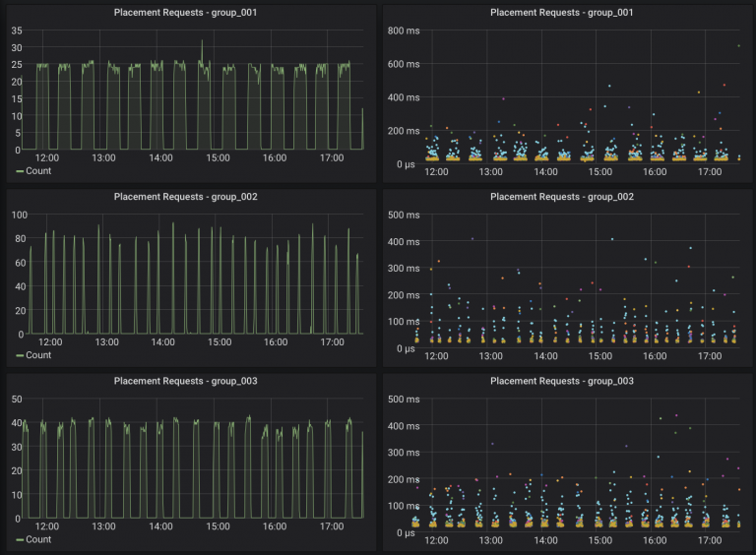Click the 14:00 tick on group_003 count graph

(160, 526)
